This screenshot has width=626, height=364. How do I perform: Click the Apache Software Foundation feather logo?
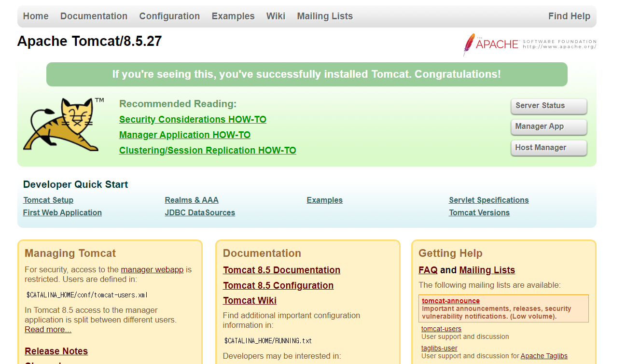pyautogui.click(x=529, y=44)
